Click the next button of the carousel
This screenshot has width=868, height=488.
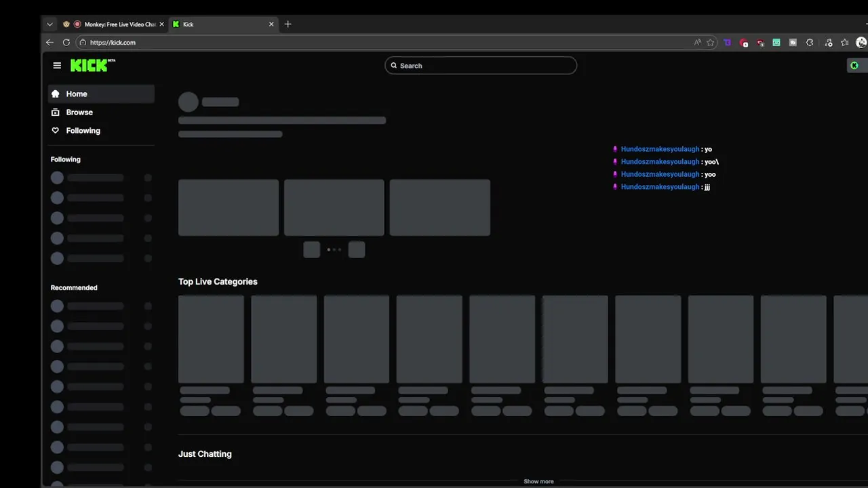click(x=357, y=249)
